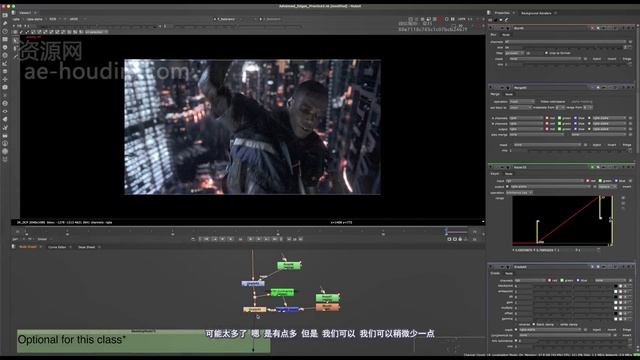Viewport: 640px width, 360px height.
Task: Enable black clamp in Grade panel
Action: click(x=534, y=324)
